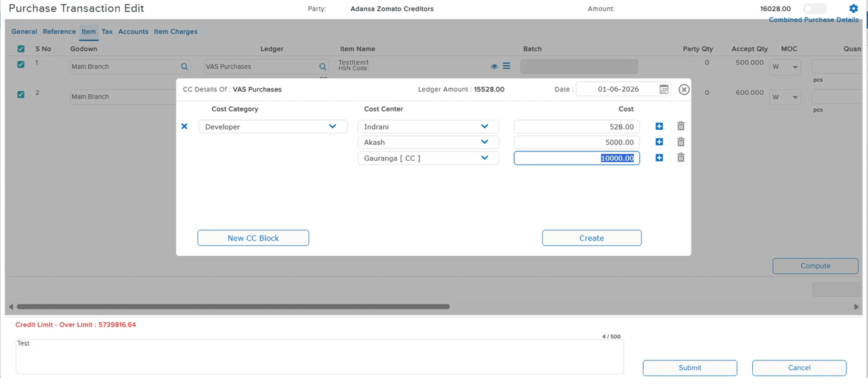
Task: Close the CC Details dialog
Action: [684, 90]
